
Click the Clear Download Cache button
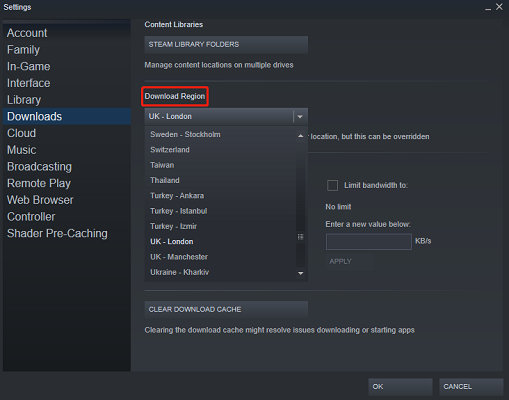point(226,310)
